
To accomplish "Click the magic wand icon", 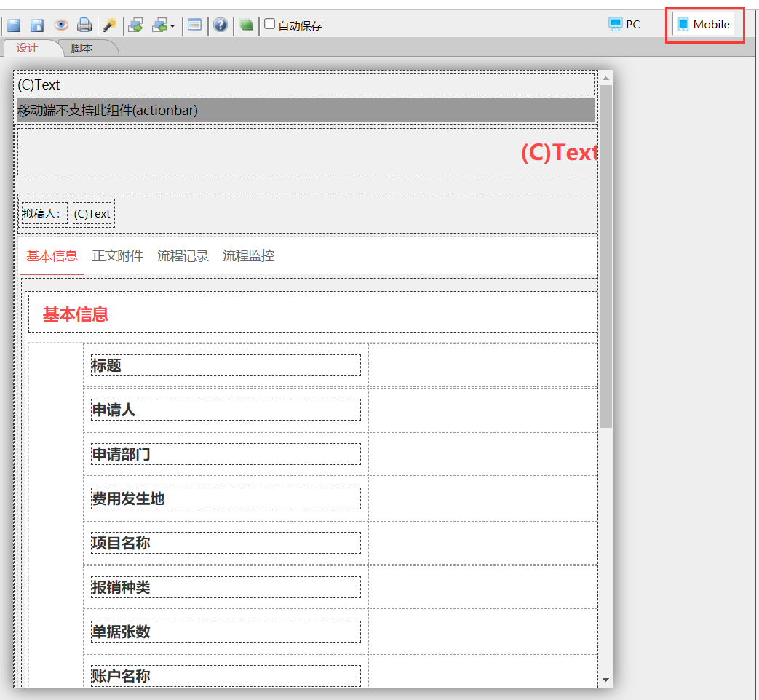I will 109,25.
